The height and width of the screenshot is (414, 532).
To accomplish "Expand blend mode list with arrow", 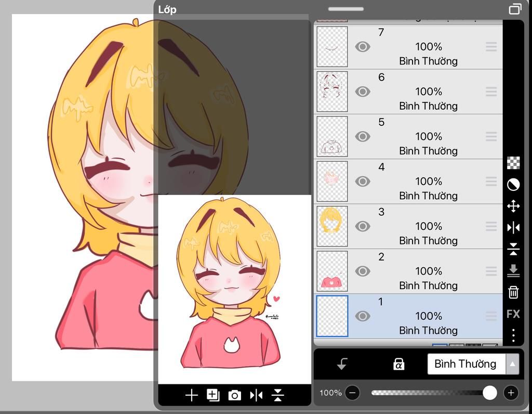I will pos(513,364).
